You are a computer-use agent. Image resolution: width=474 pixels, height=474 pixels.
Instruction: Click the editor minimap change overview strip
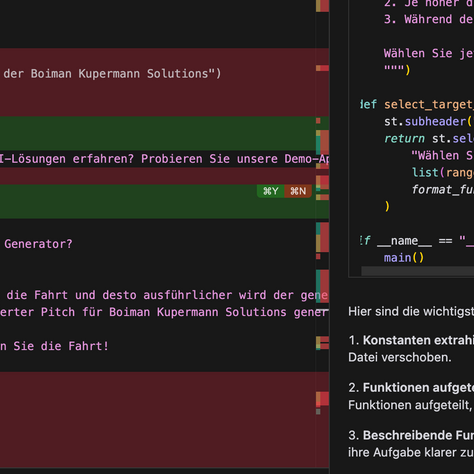[322, 233]
